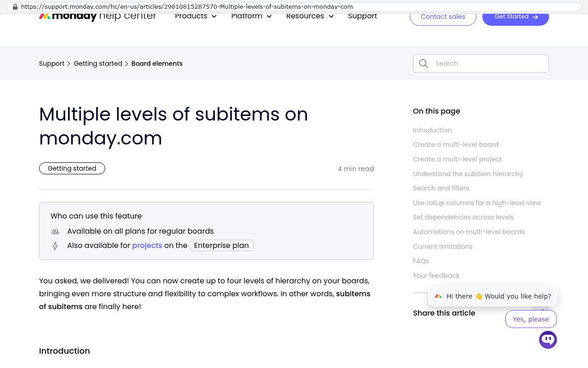Follow the projects hyperlink

point(147,246)
